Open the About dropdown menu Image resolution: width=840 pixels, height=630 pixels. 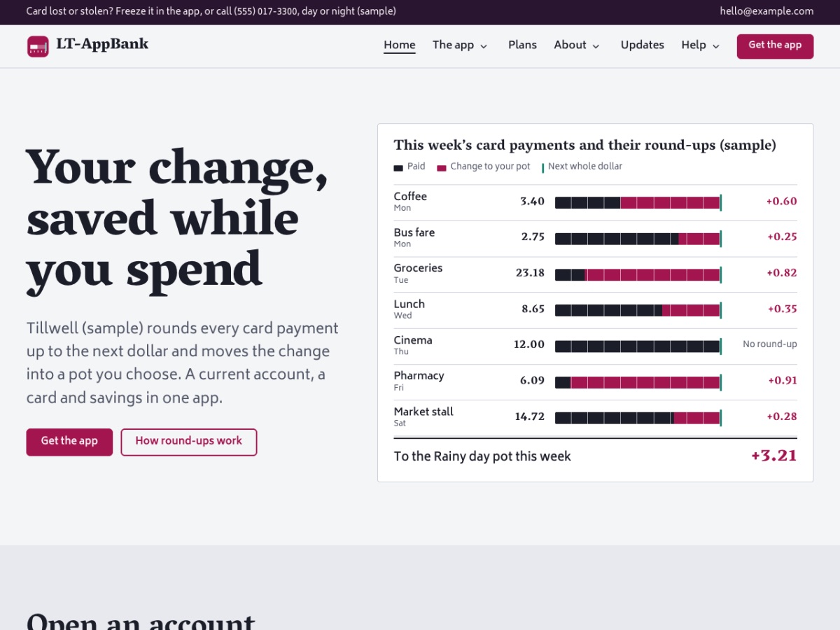pos(577,45)
